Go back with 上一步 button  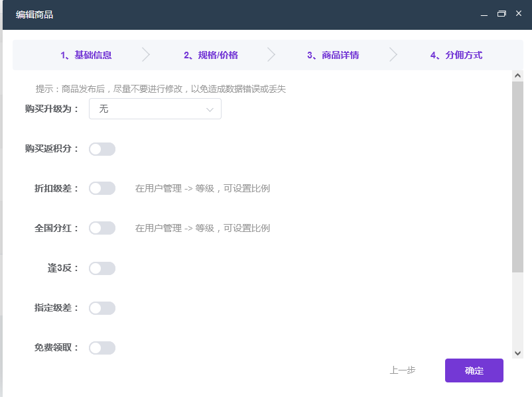pos(403,370)
